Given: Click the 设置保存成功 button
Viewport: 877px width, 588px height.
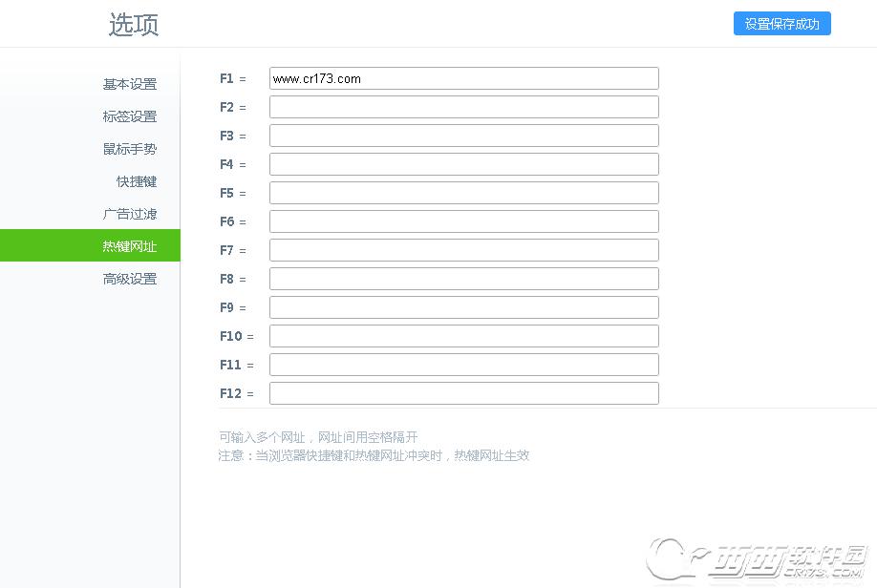Looking at the screenshot, I should pos(781,24).
